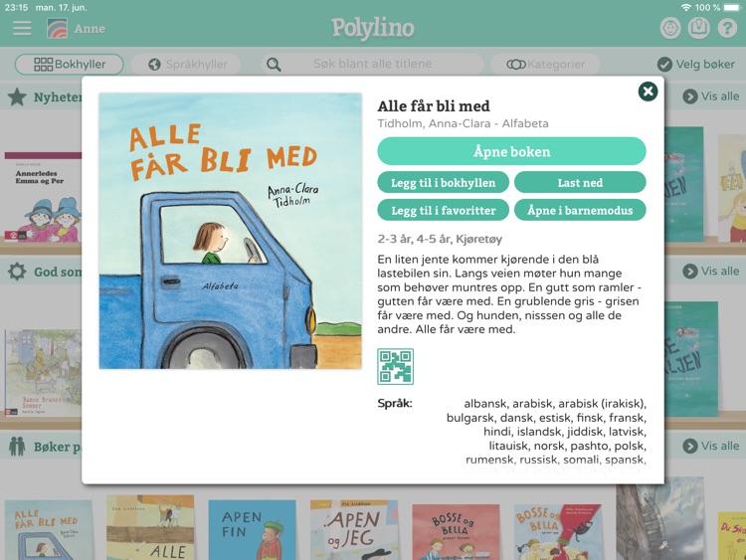Open the hamburger menu
The image size is (746, 560).
tap(22, 29)
